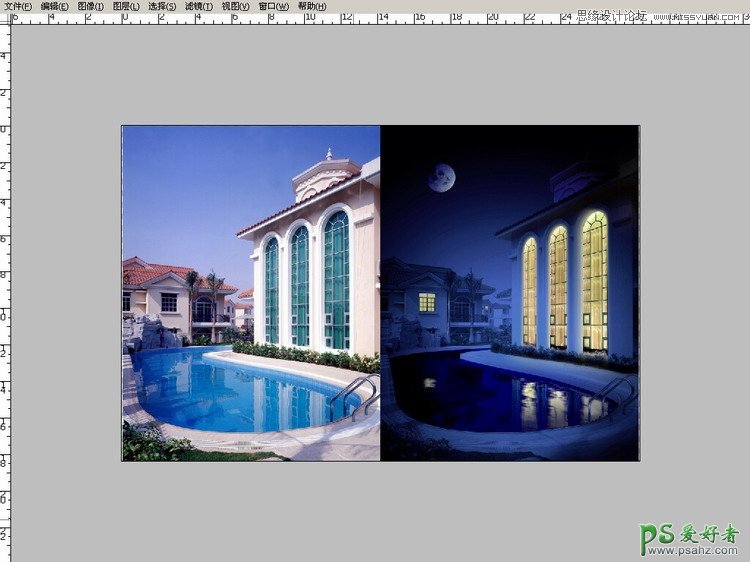Open the 滤镜(T) Filter menu

[199, 6]
